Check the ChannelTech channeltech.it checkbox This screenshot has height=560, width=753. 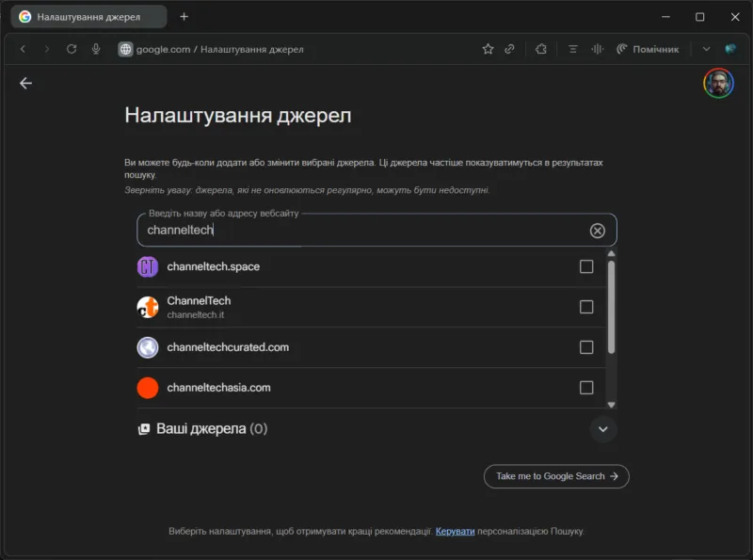[586, 307]
